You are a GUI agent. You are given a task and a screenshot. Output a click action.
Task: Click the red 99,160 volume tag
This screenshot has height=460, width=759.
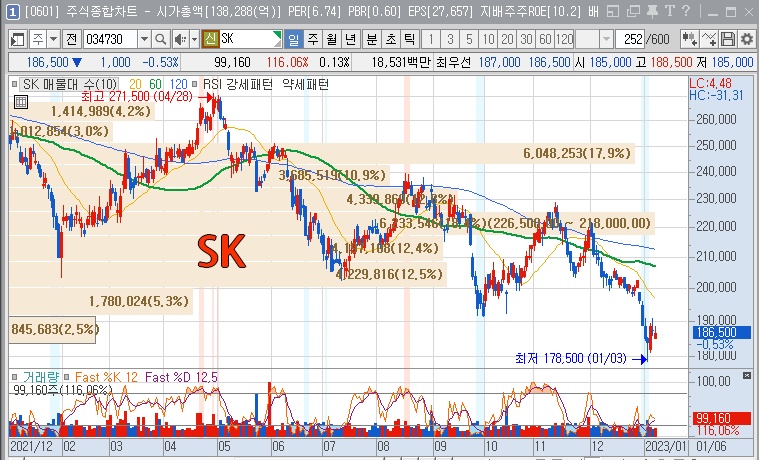[x=721, y=418]
